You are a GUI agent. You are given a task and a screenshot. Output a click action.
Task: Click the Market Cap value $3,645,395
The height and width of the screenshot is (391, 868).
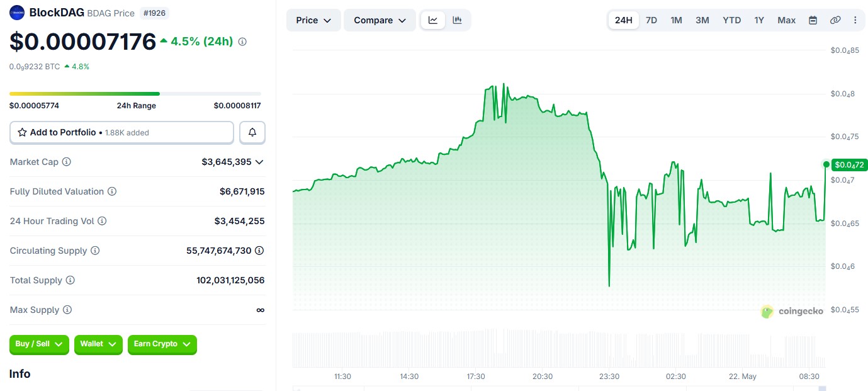point(227,162)
